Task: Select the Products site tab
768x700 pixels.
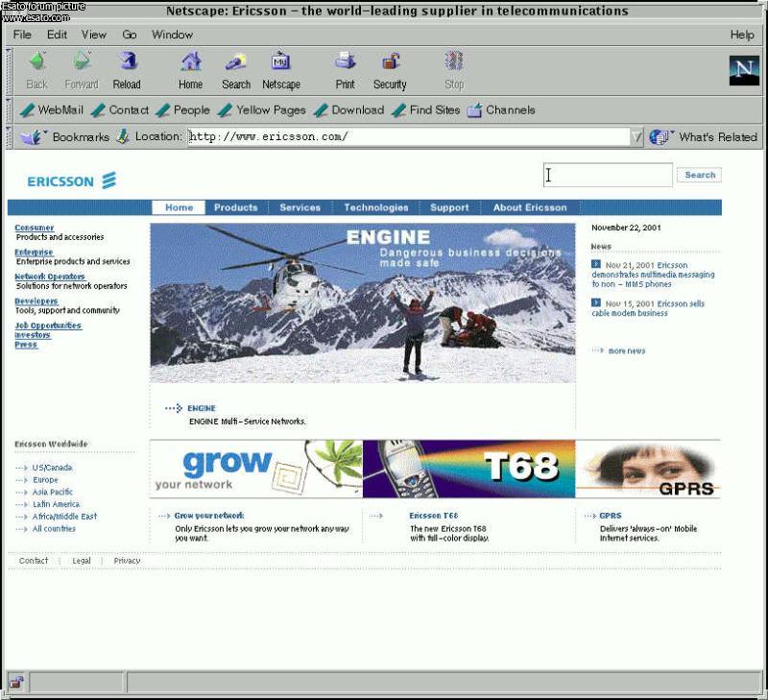Action: click(236, 207)
